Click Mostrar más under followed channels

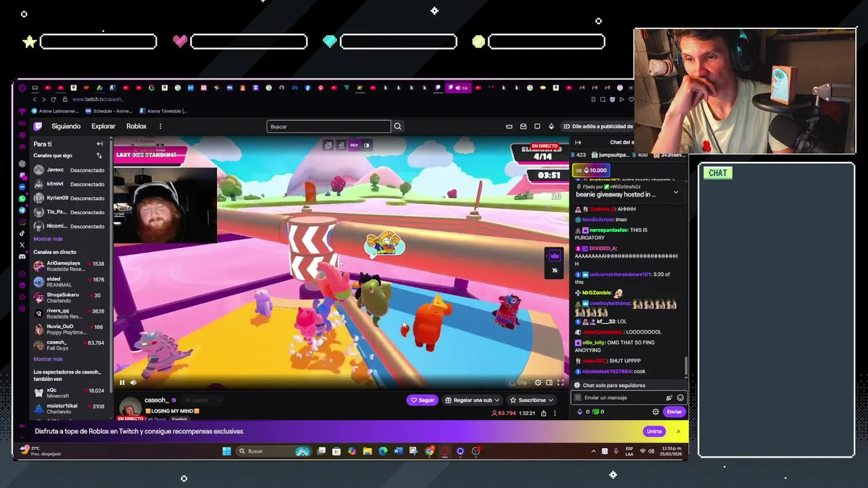(x=47, y=239)
